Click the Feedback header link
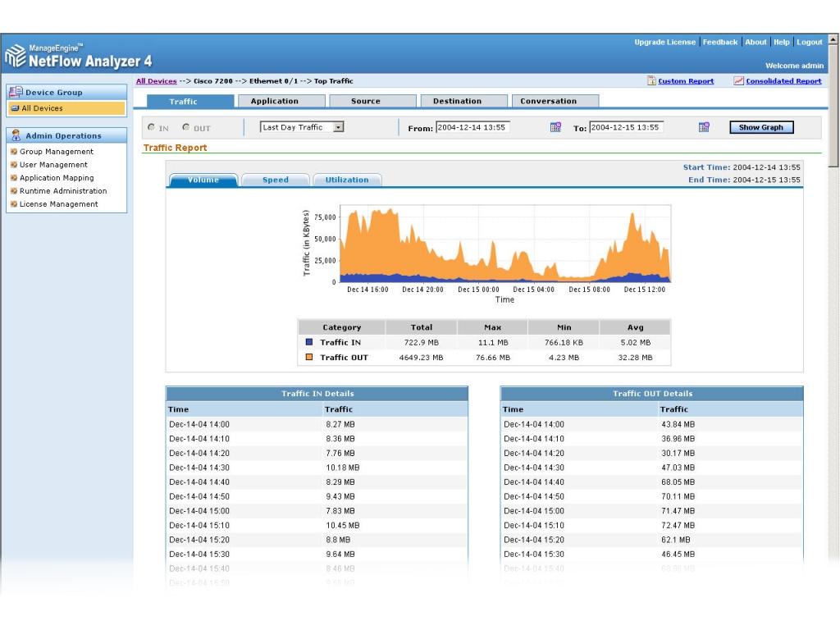840x630 pixels. pyautogui.click(x=720, y=42)
